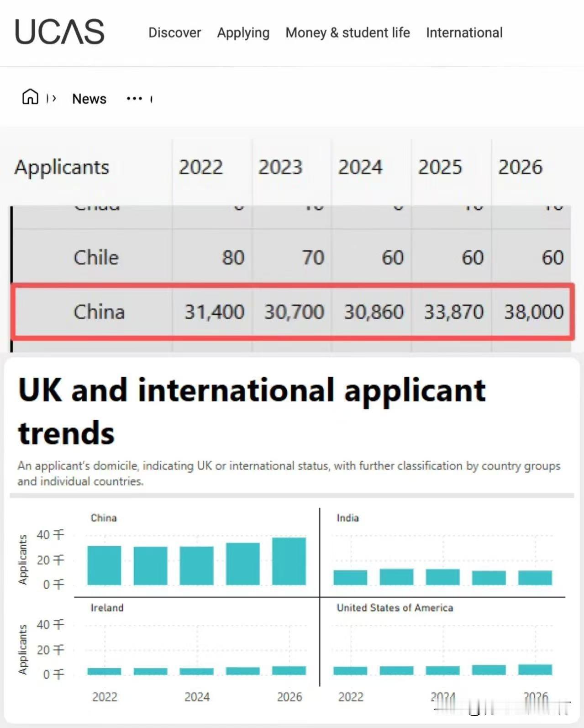This screenshot has width=584, height=728.
Task: Select the China row label
Action: click(99, 312)
